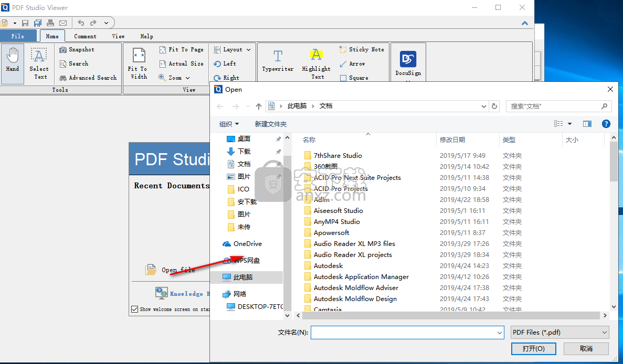Launch DocuSign
Viewport: 623px width, 364px height.
(408, 63)
